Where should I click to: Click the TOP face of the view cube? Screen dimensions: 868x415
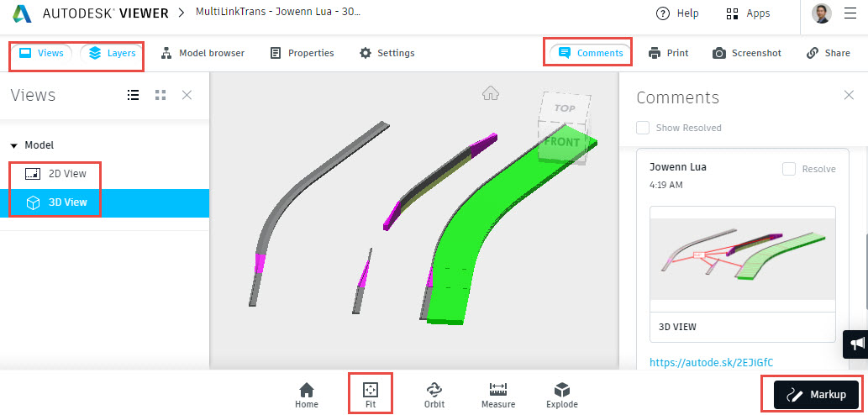pyautogui.click(x=565, y=108)
